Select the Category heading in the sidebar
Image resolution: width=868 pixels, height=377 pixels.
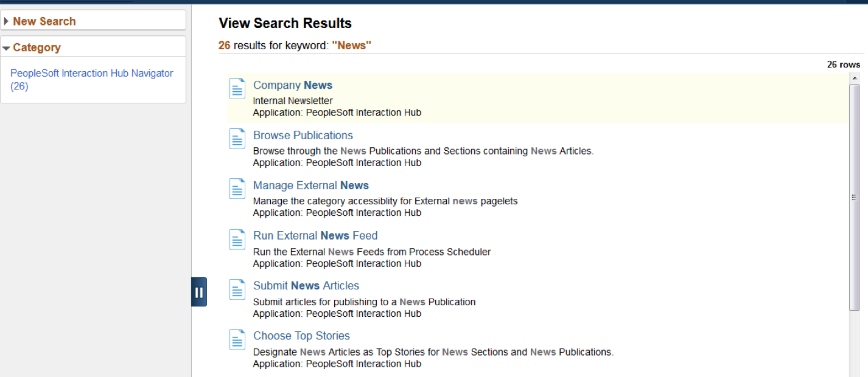[37, 47]
